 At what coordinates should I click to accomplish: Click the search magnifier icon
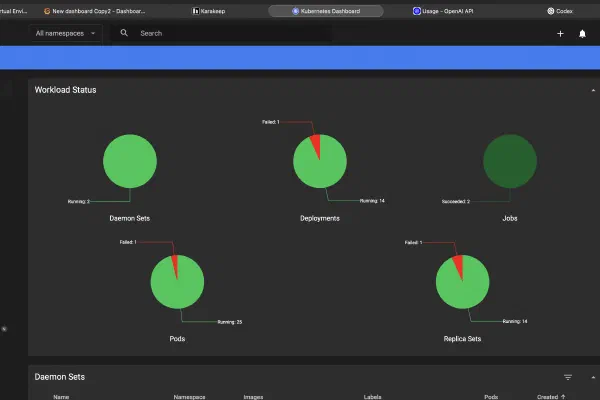click(x=124, y=33)
